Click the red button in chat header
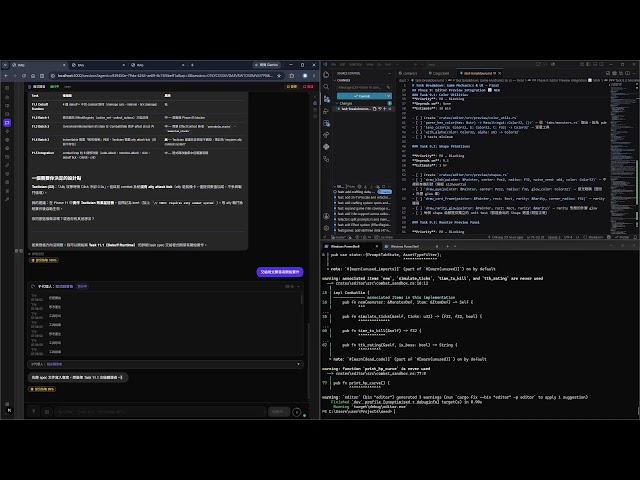640x480 pixels. [x=309, y=87]
